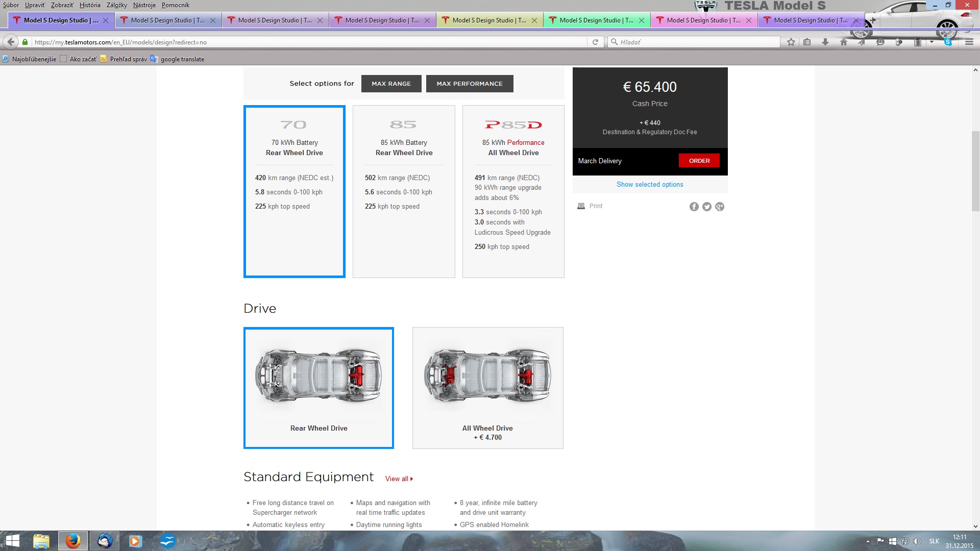Open the chat smiley icon

pyautogui.click(x=880, y=42)
